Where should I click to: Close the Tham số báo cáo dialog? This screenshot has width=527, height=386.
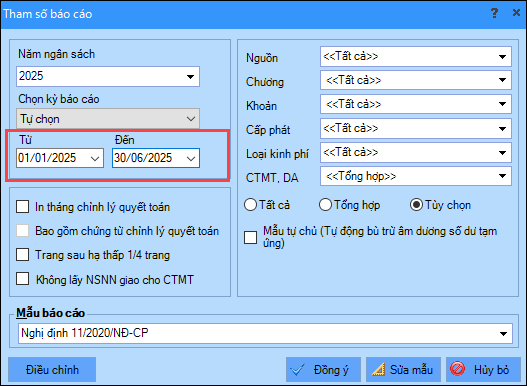(516, 13)
